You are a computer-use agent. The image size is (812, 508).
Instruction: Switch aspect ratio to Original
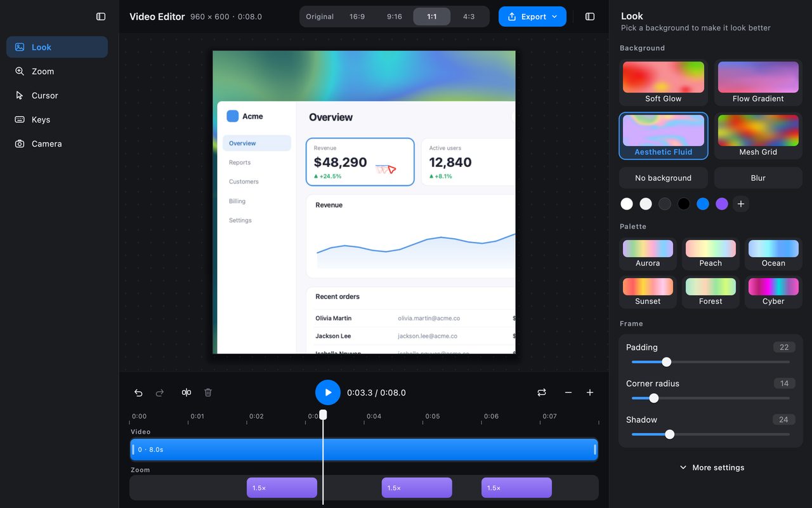(320, 17)
